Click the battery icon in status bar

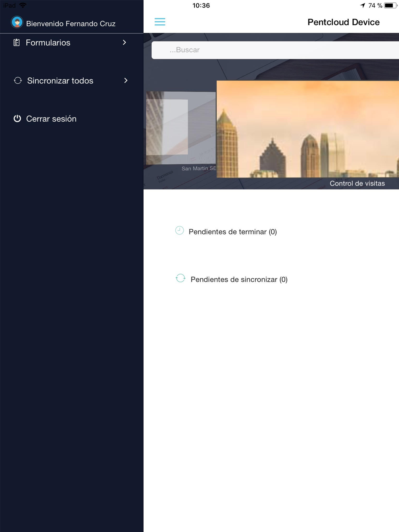pos(391,6)
